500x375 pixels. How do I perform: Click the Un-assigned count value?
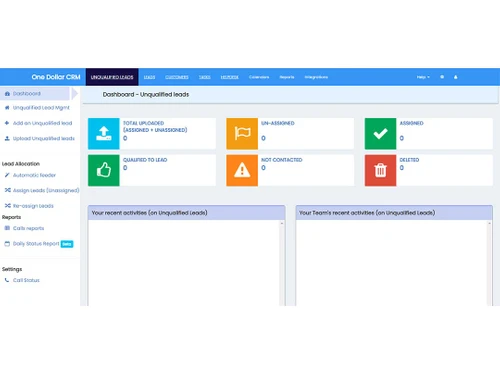tap(263, 138)
